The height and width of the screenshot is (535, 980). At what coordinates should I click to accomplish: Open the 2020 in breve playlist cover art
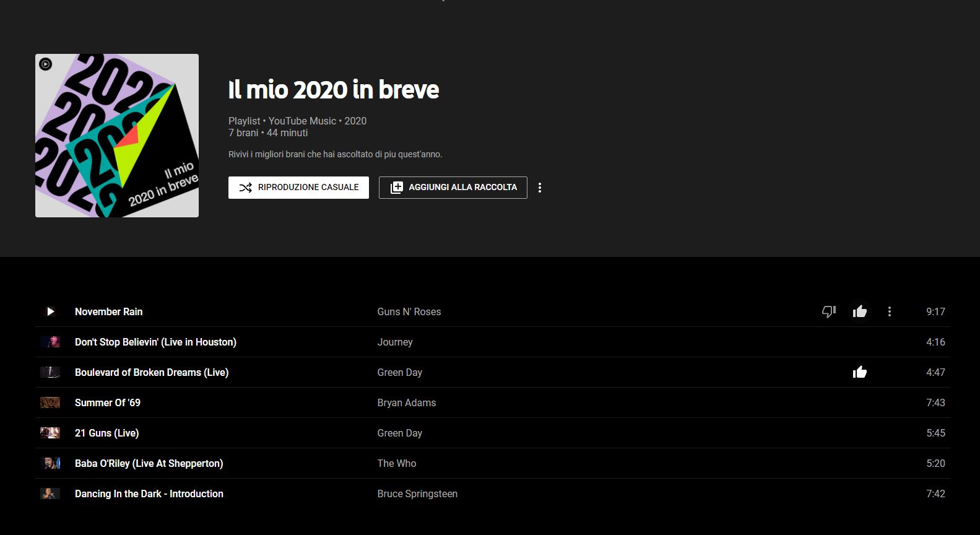click(117, 136)
